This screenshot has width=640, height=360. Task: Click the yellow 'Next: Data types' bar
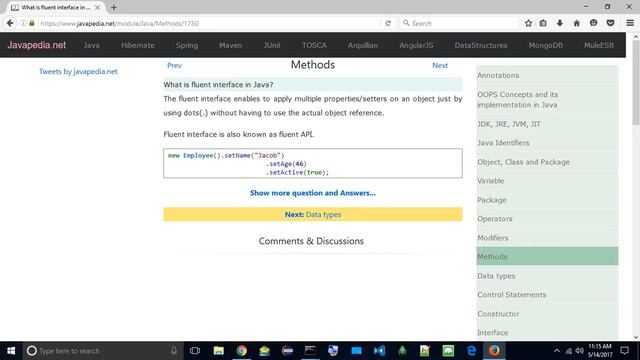pos(313,214)
